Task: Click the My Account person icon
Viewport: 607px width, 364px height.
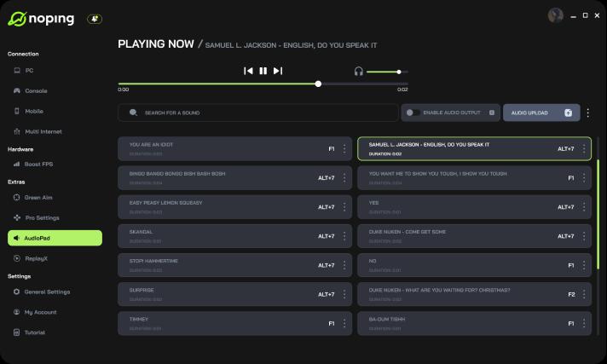Action: 16,312
